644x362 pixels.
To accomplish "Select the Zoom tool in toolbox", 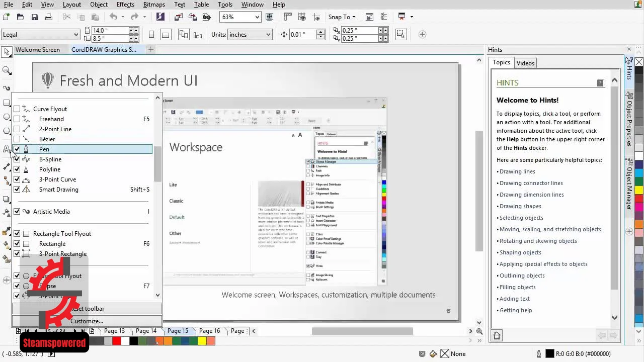I will tap(7, 70).
